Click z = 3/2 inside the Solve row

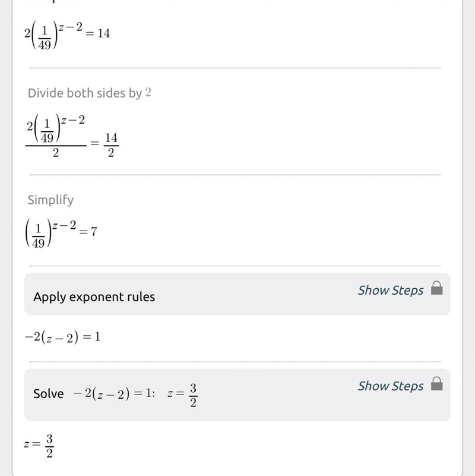[182, 395]
